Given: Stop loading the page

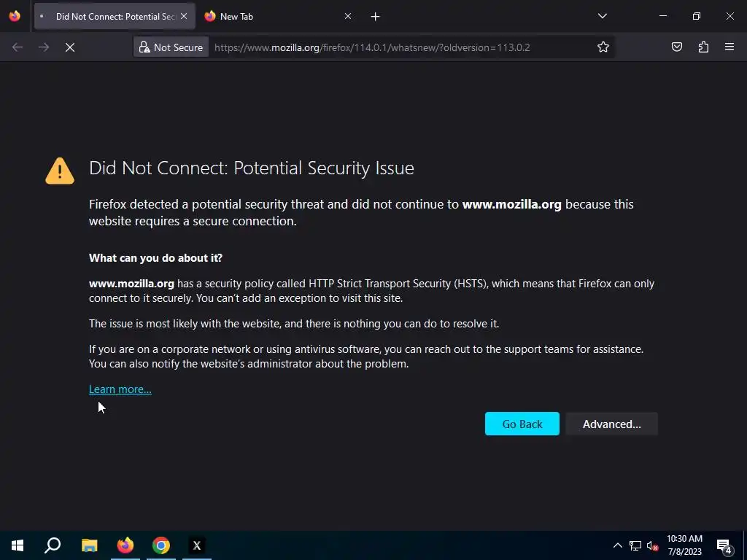Looking at the screenshot, I should click(70, 47).
